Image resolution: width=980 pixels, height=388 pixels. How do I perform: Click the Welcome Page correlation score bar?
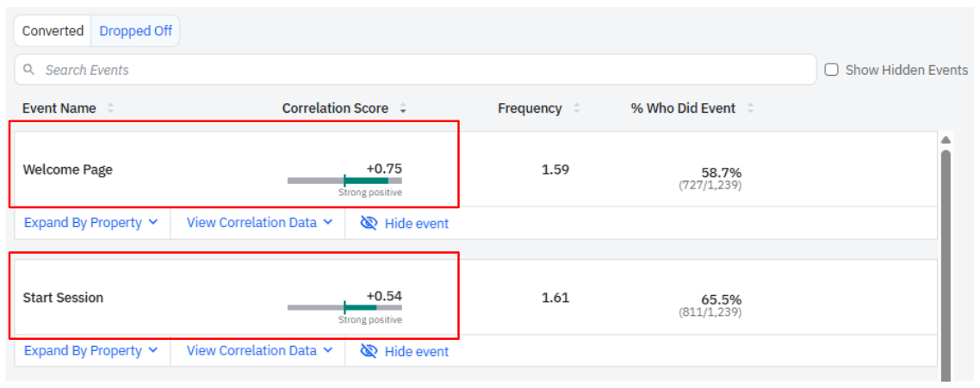pyautogui.click(x=344, y=181)
